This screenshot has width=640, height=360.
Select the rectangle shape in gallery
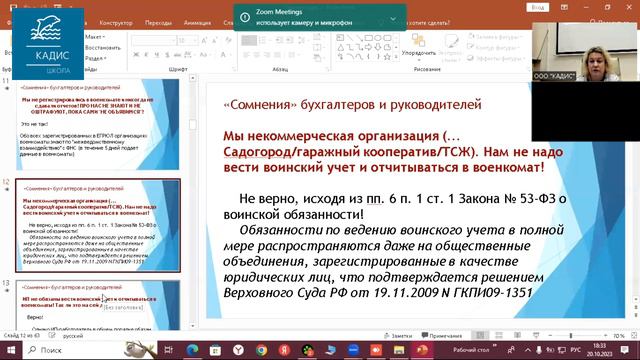pyautogui.click(x=369, y=38)
